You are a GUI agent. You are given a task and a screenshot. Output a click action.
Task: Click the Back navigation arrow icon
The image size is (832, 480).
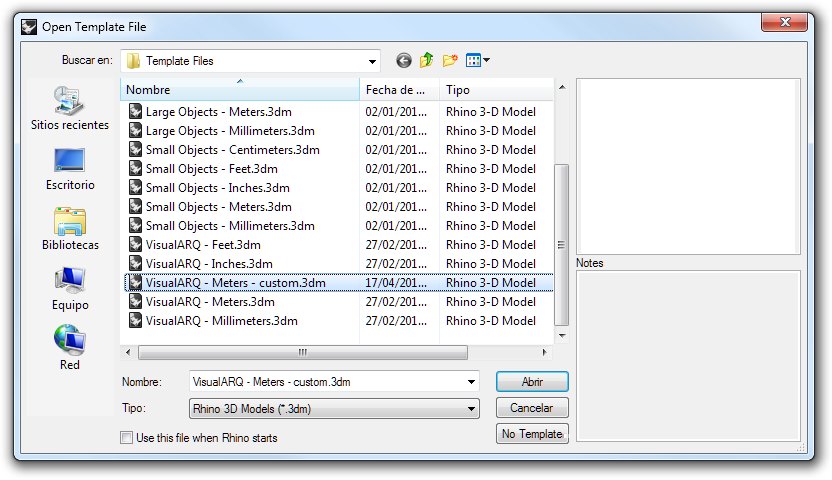click(x=404, y=61)
